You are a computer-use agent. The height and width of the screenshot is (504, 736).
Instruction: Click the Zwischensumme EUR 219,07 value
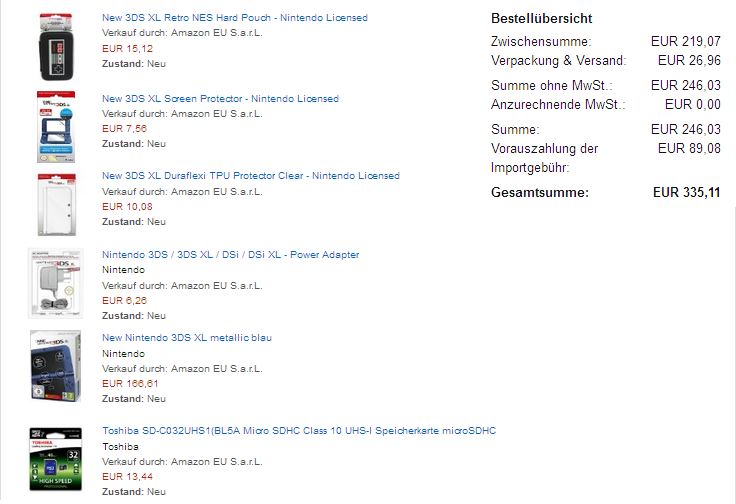click(685, 42)
